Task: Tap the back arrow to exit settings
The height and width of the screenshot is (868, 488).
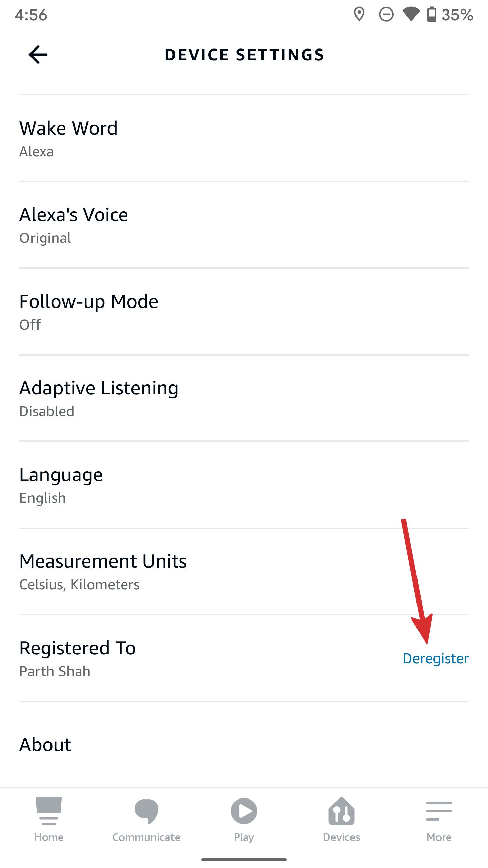Action: (38, 54)
